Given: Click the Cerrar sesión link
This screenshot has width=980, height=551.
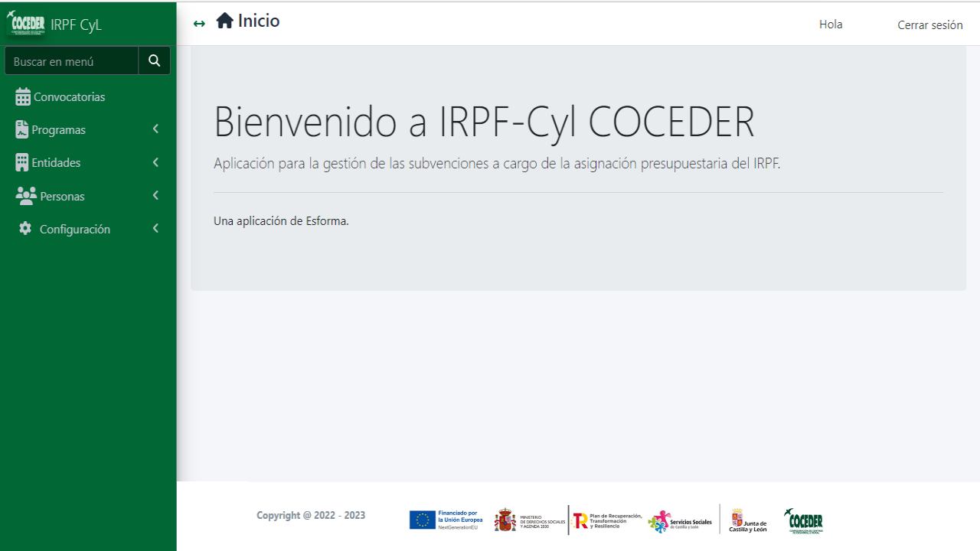Looking at the screenshot, I should coord(929,24).
